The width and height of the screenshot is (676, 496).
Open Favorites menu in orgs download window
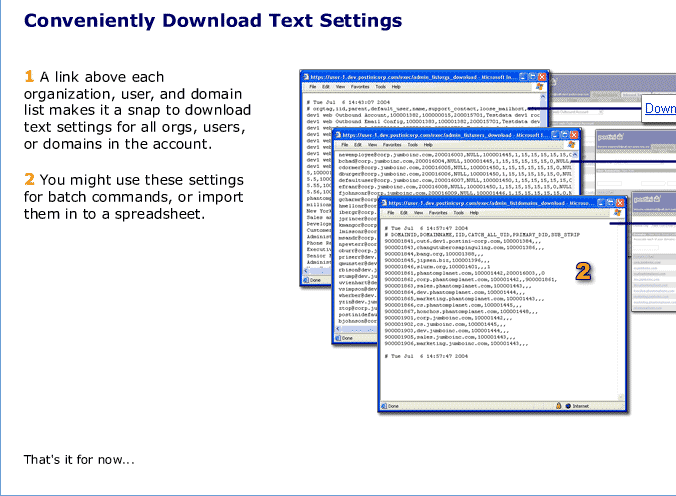click(x=360, y=87)
